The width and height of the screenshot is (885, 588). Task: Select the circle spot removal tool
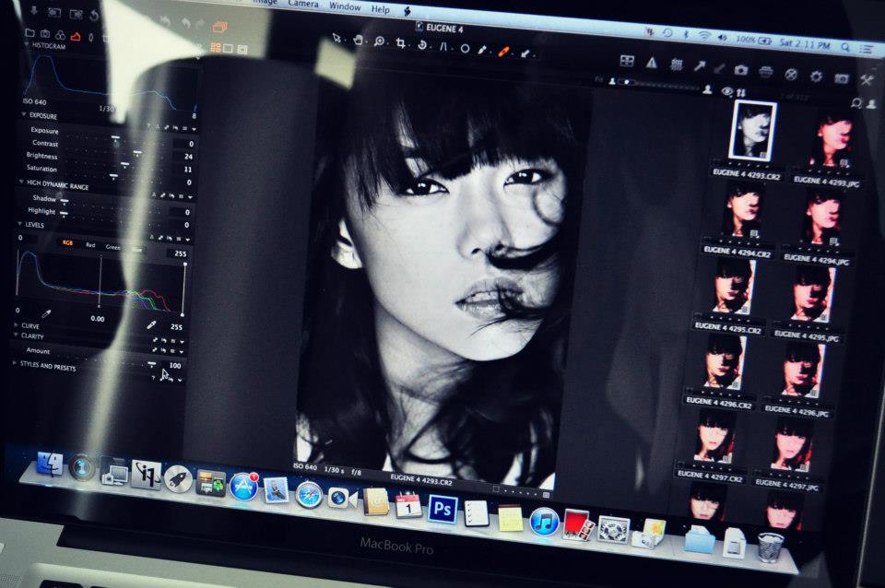click(465, 49)
